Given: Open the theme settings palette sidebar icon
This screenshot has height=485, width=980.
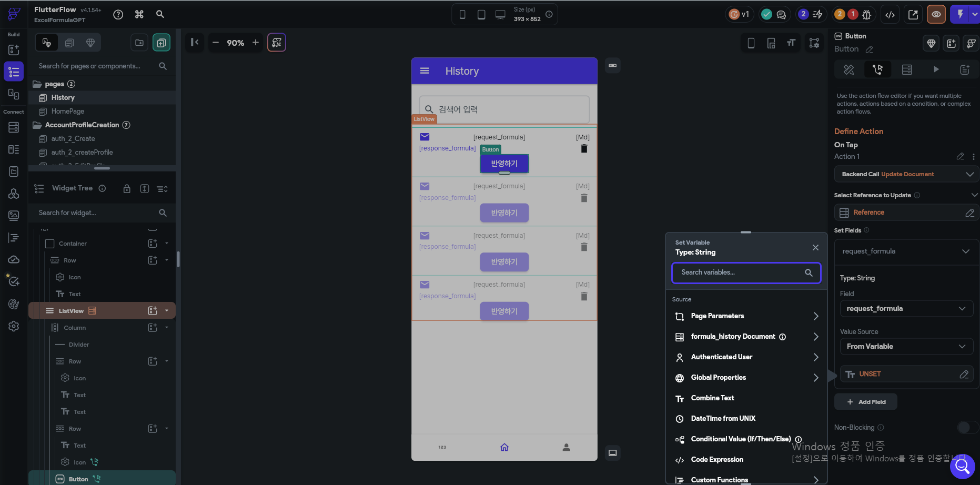Looking at the screenshot, I should tap(14, 304).
